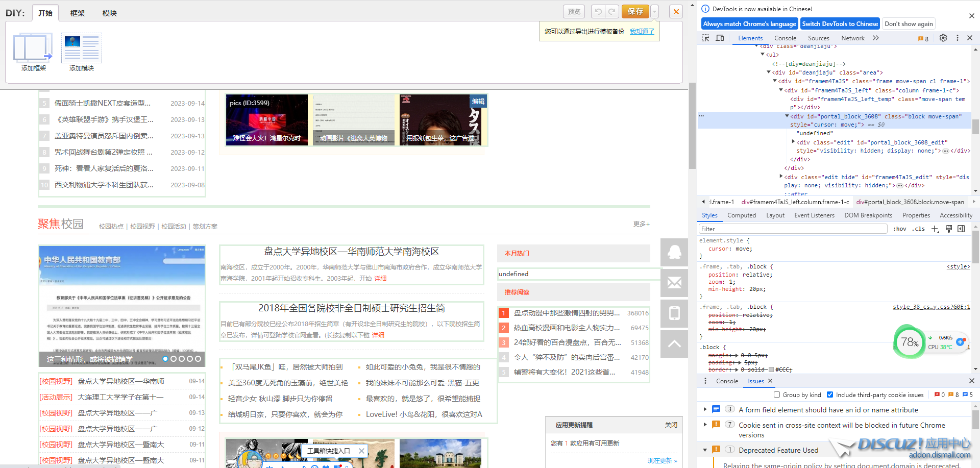Click the 预览 preview button

pos(574,11)
